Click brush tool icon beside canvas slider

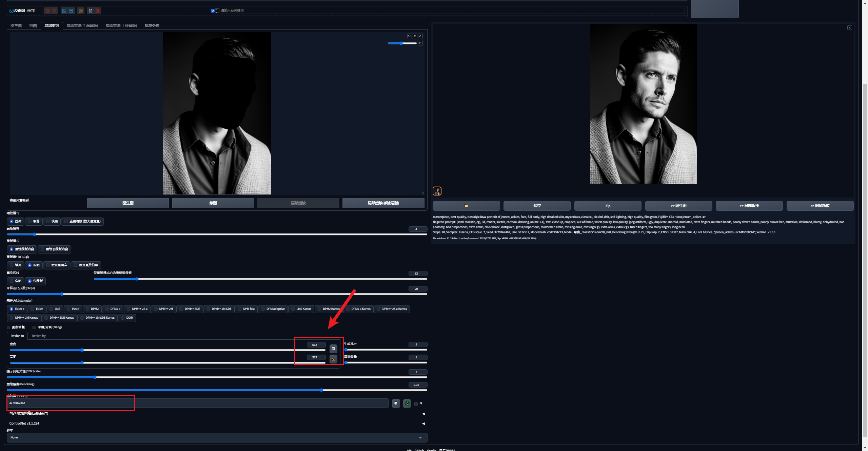pyautogui.click(x=420, y=43)
